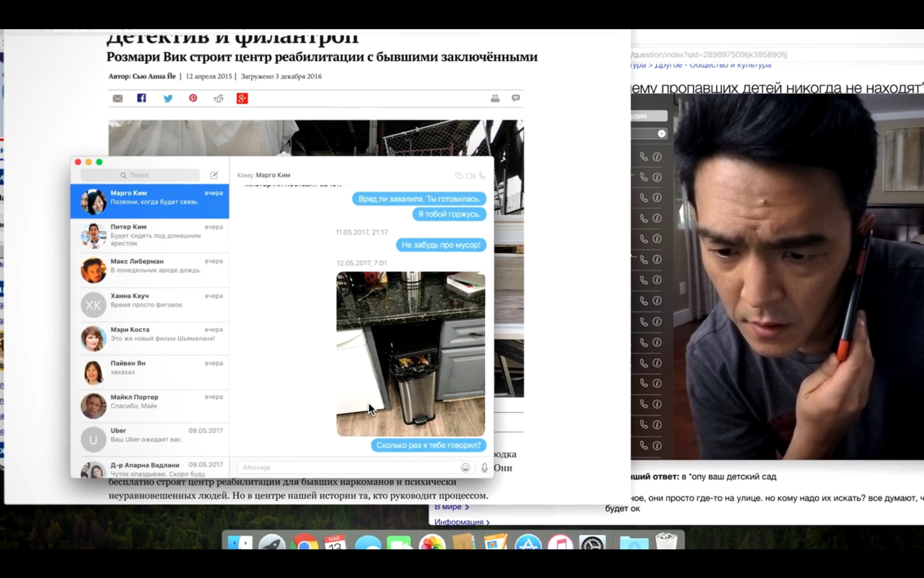Image resolution: width=924 pixels, height=578 pixels.
Task: Pin the article on Pinterest
Action: (193, 98)
